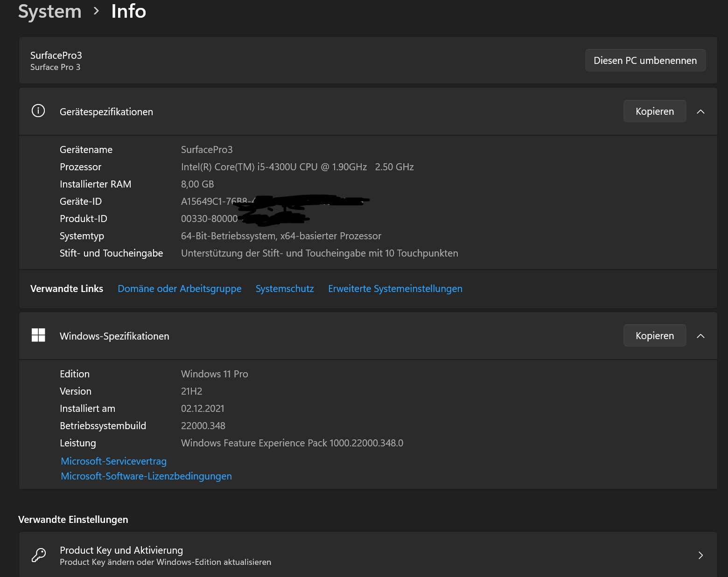Click the info icon beside Gerätespezifikationen
The width and height of the screenshot is (728, 577).
point(38,111)
